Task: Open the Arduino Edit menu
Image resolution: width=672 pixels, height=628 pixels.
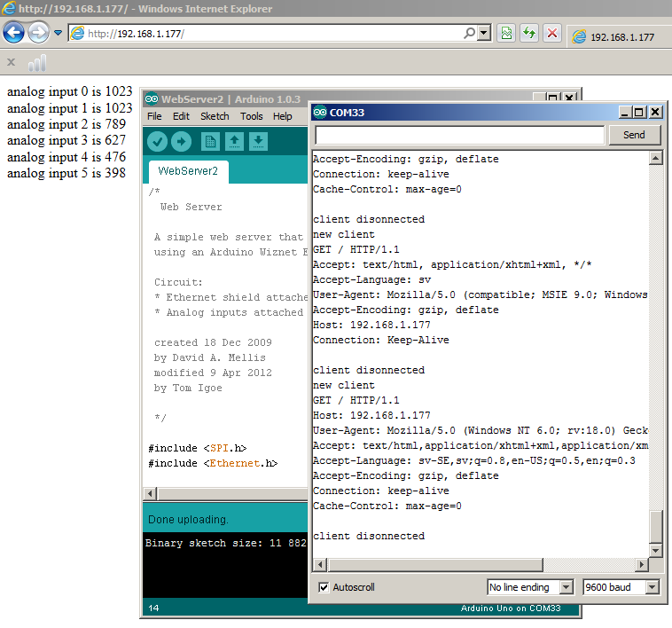Action: click(x=181, y=116)
